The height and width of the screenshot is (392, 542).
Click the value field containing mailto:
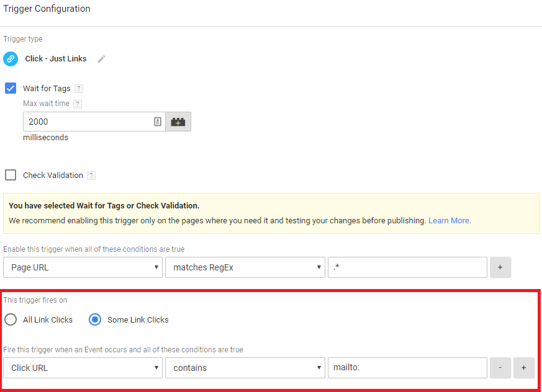(x=407, y=368)
